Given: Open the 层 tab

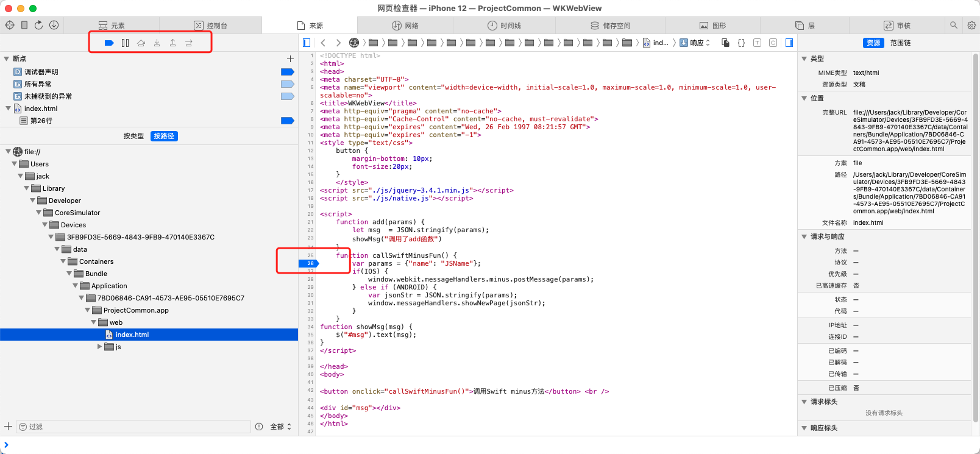Looking at the screenshot, I should point(804,26).
